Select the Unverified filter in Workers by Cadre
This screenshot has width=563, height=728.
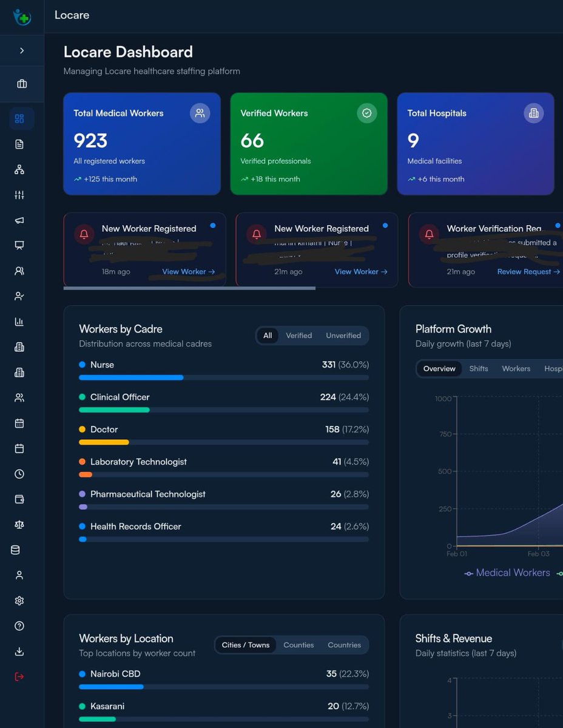point(343,335)
